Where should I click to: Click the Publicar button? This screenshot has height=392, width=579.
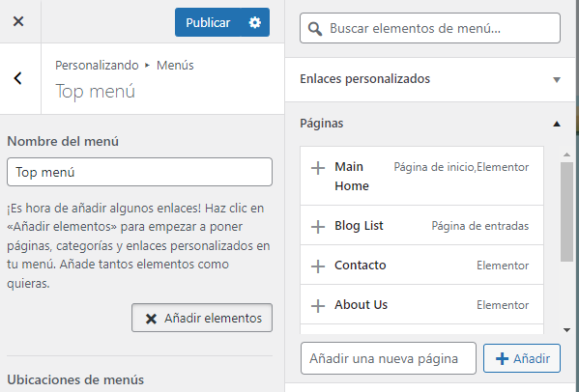[208, 22]
